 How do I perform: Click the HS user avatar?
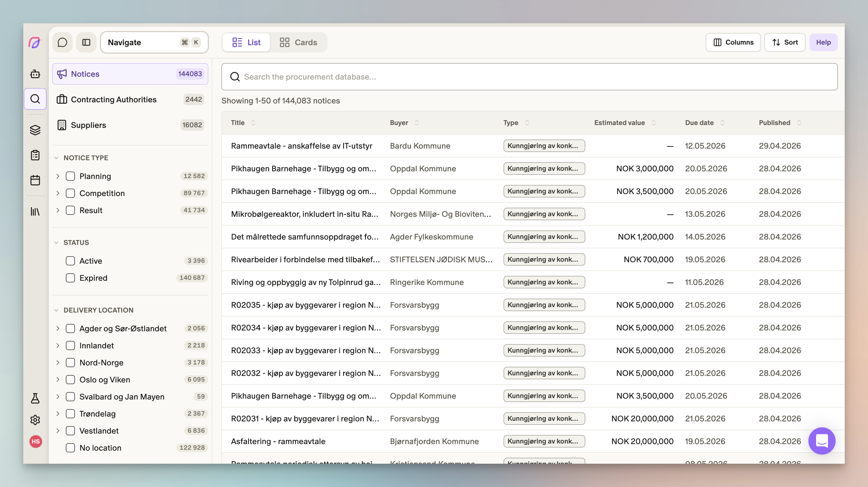35,442
